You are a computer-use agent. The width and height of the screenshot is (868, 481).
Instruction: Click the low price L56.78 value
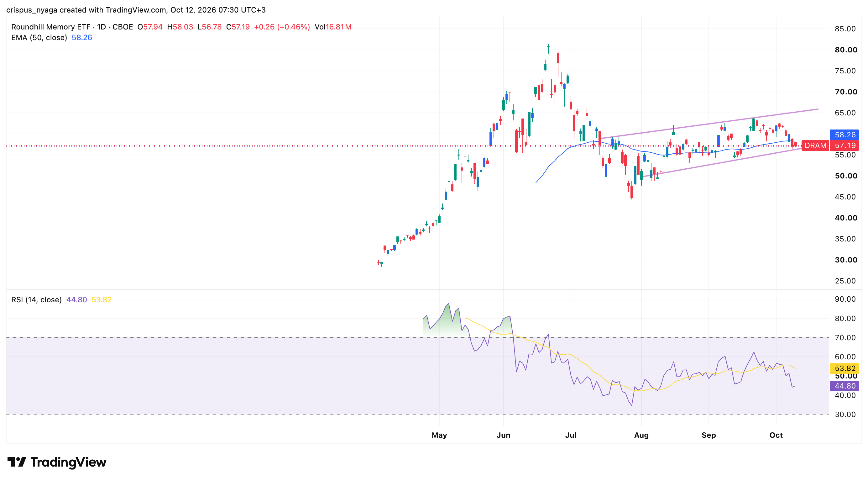(x=210, y=27)
